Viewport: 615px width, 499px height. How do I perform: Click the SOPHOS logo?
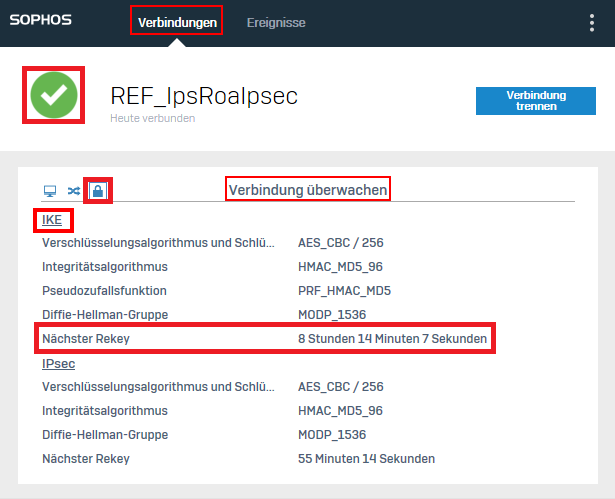click(40, 20)
